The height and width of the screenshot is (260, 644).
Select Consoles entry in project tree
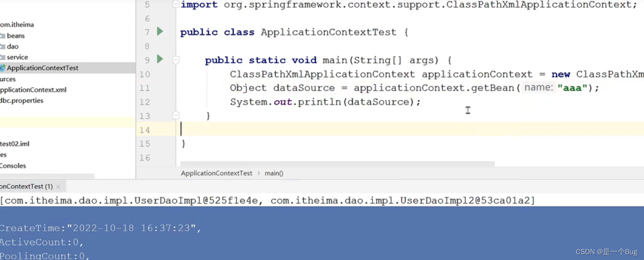(x=13, y=165)
